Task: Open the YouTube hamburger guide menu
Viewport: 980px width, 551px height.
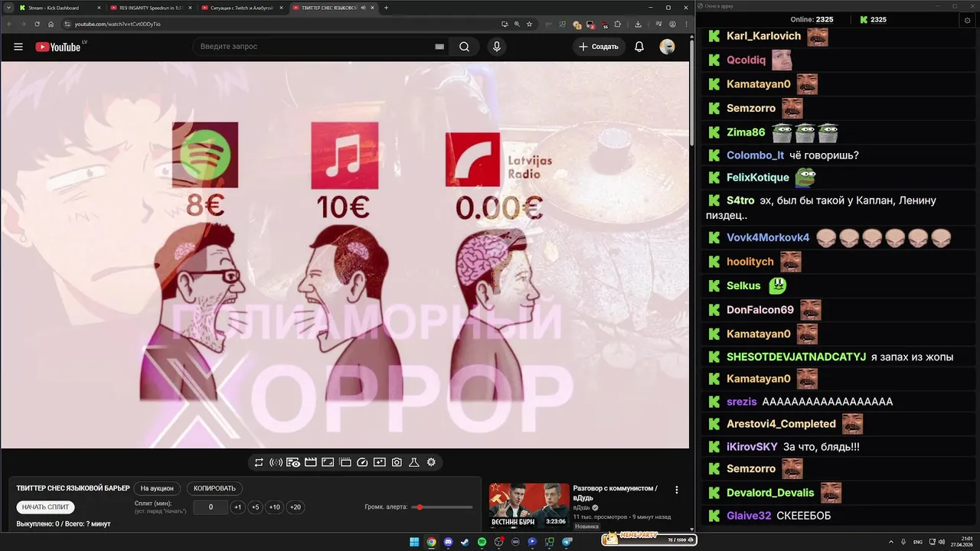Action: pyautogui.click(x=18, y=47)
